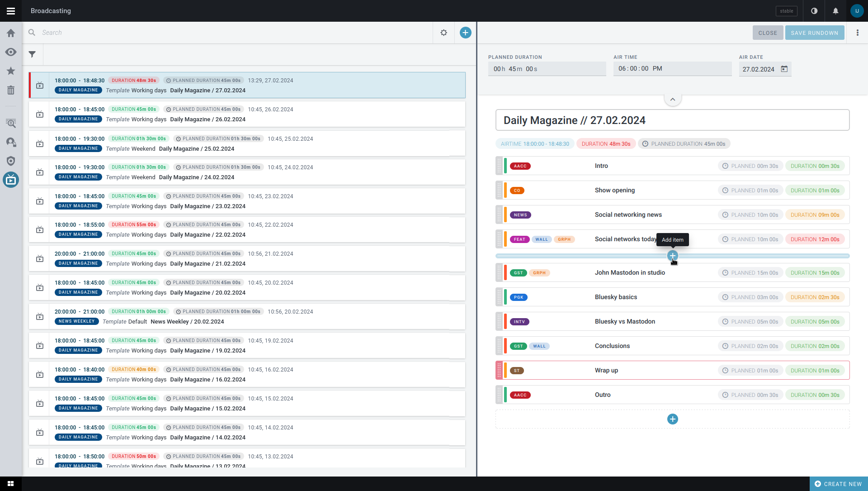
Task: Toggle dark/light contrast theme
Action: [814, 11]
